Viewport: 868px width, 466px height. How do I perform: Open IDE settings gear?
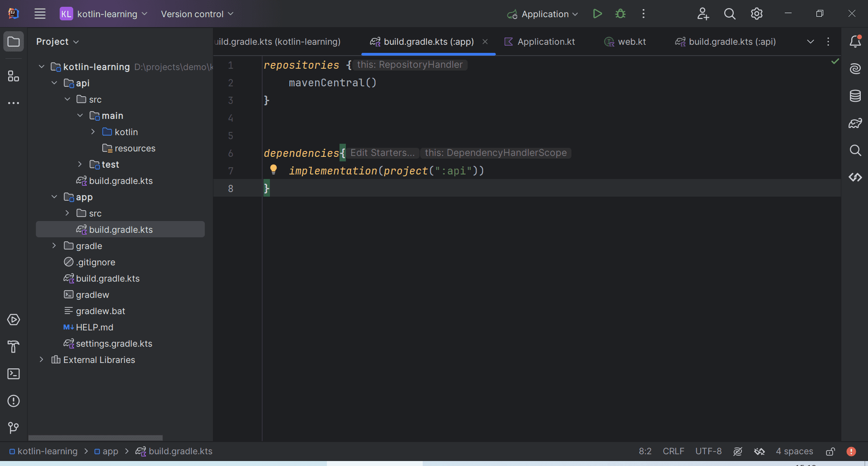tap(757, 14)
